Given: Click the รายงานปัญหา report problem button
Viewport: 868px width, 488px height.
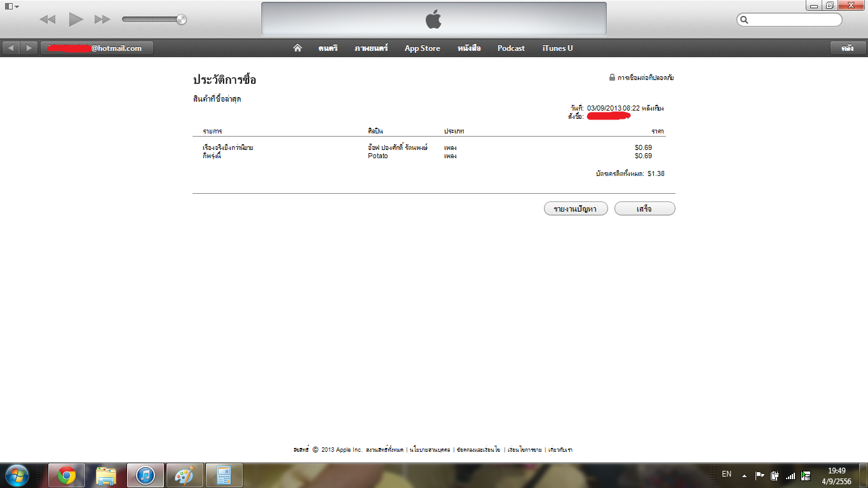Looking at the screenshot, I should pyautogui.click(x=576, y=209).
